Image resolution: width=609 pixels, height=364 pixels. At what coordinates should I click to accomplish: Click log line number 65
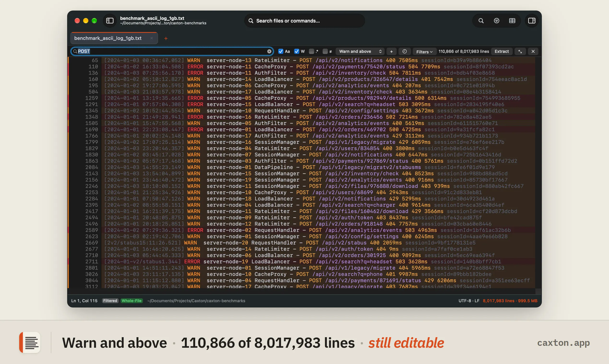[x=95, y=60]
